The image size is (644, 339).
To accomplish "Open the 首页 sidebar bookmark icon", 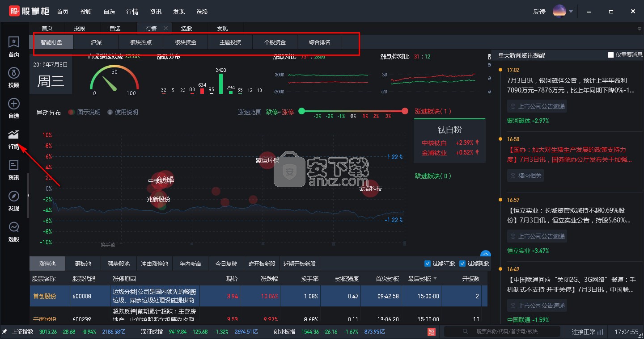I will tap(14, 42).
